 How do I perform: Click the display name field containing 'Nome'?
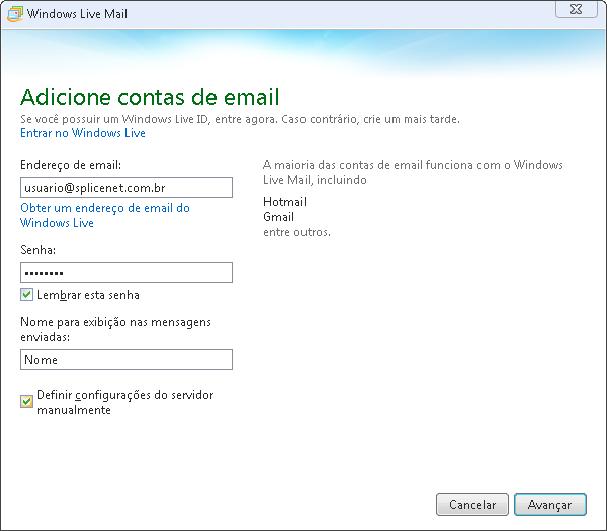click(126, 360)
